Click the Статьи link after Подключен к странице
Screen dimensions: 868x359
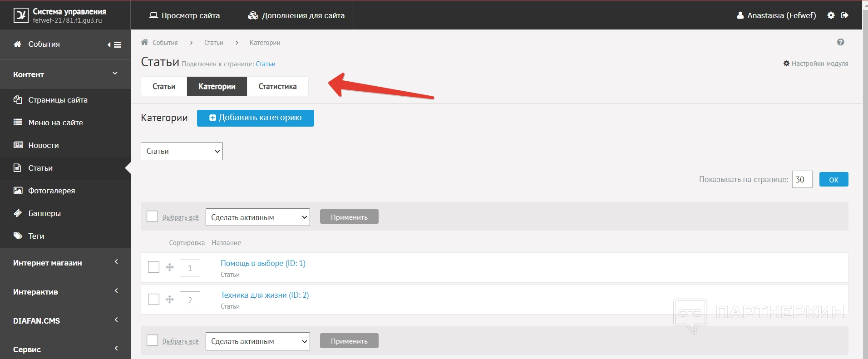tap(266, 64)
